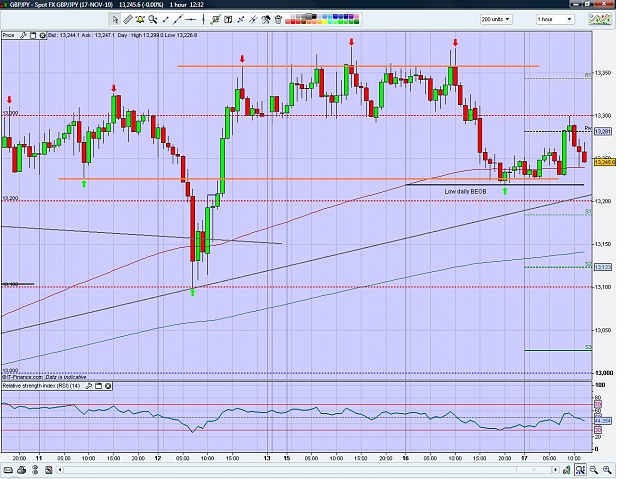Click the 'Low daily BEOB' annotation text
625x479 pixels.
click(x=465, y=192)
